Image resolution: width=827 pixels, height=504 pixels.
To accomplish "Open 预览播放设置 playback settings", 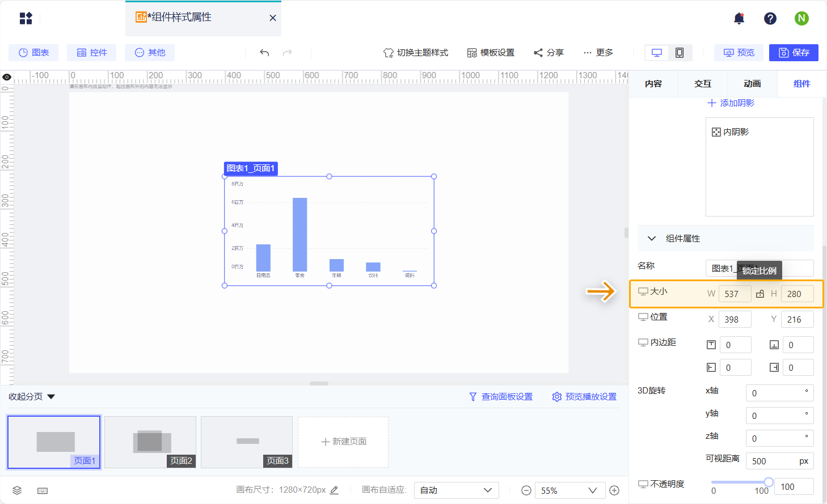I will (x=584, y=397).
